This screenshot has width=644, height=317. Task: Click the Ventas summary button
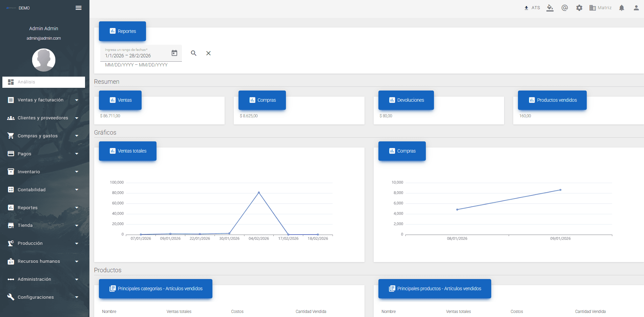click(x=120, y=100)
